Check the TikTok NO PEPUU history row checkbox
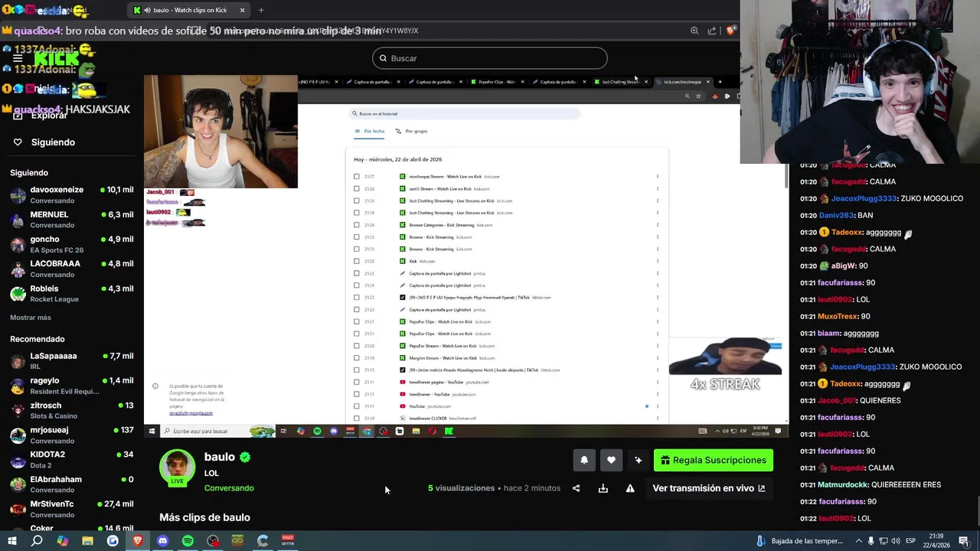980x551 pixels. (357, 298)
